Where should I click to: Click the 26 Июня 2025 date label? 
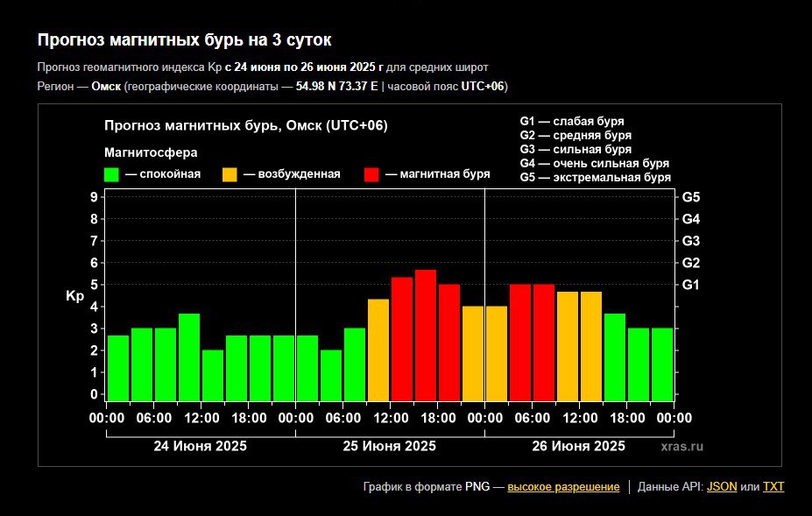579,446
